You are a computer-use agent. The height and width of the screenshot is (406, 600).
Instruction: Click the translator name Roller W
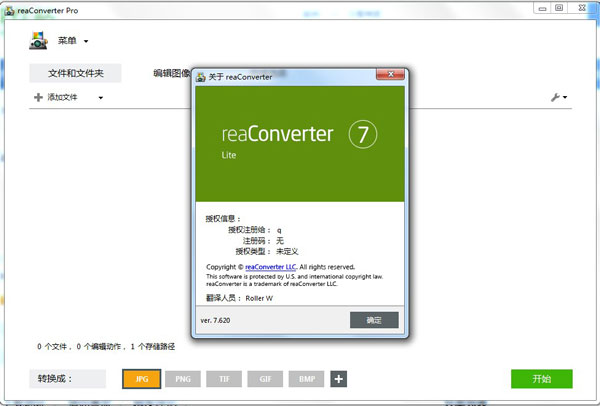tap(259, 298)
